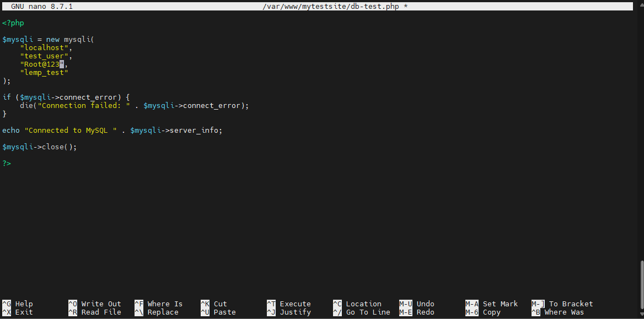Viewport: 644px width, 319px height.
Task: Click the file path in the title bar
Action: pyautogui.click(x=331, y=7)
